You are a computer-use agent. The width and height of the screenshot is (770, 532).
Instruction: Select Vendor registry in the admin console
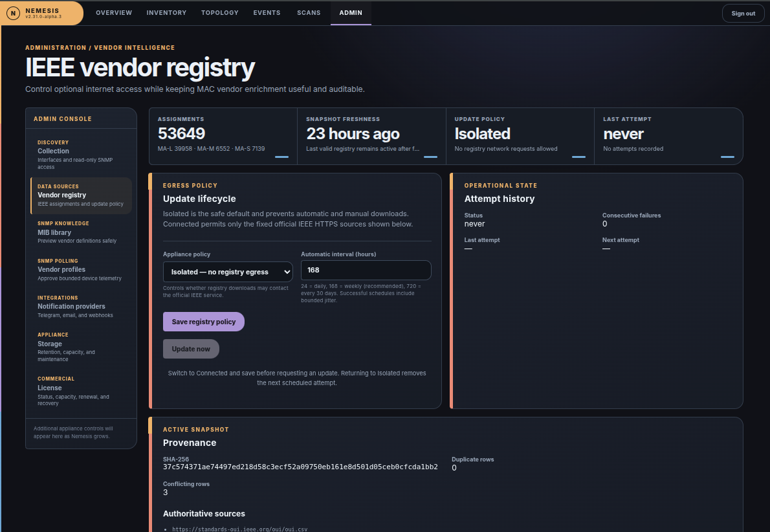81,195
